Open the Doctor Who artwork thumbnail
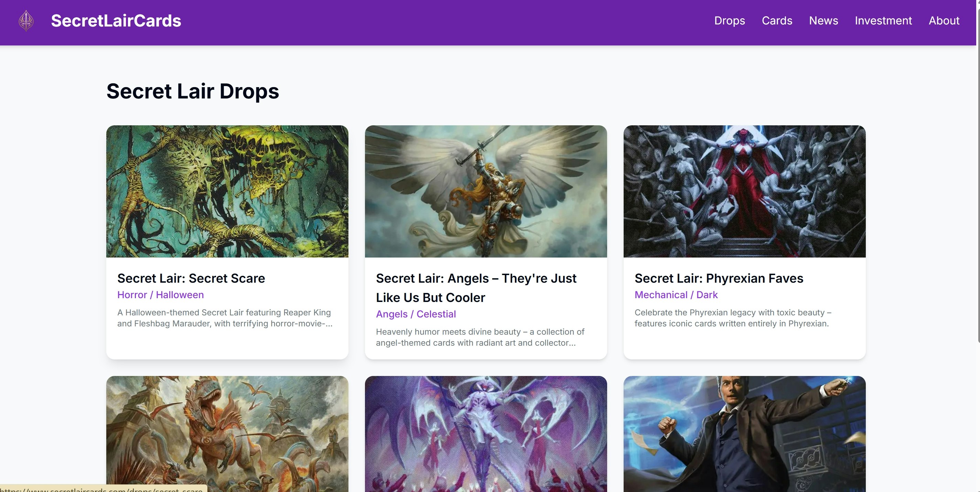Viewport: 980px width, 492px height. click(744, 433)
